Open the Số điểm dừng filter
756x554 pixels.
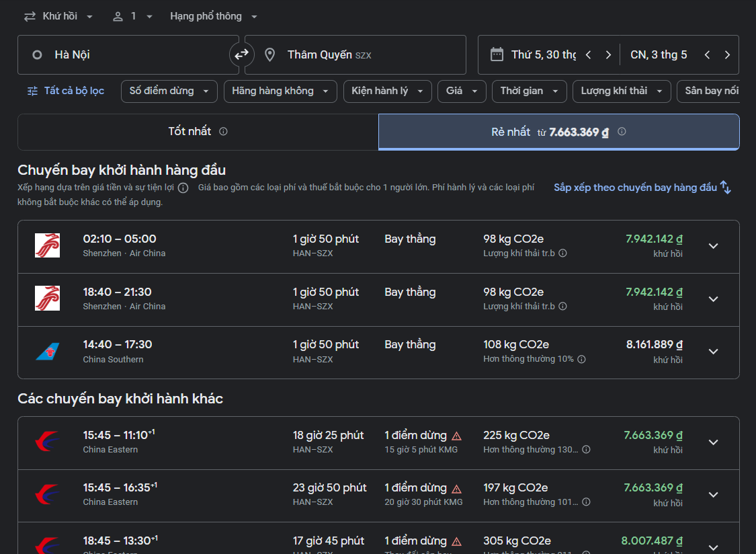(x=169, y=91)
